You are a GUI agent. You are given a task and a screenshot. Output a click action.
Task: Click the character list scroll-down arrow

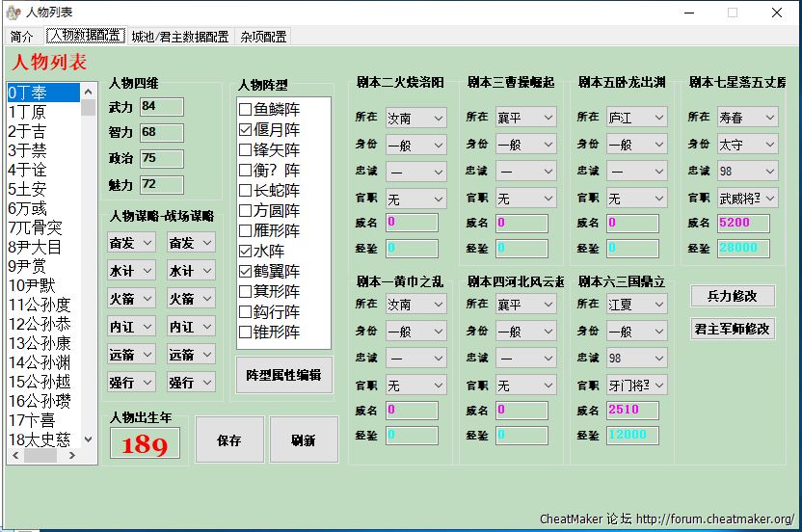pos(89,439)
